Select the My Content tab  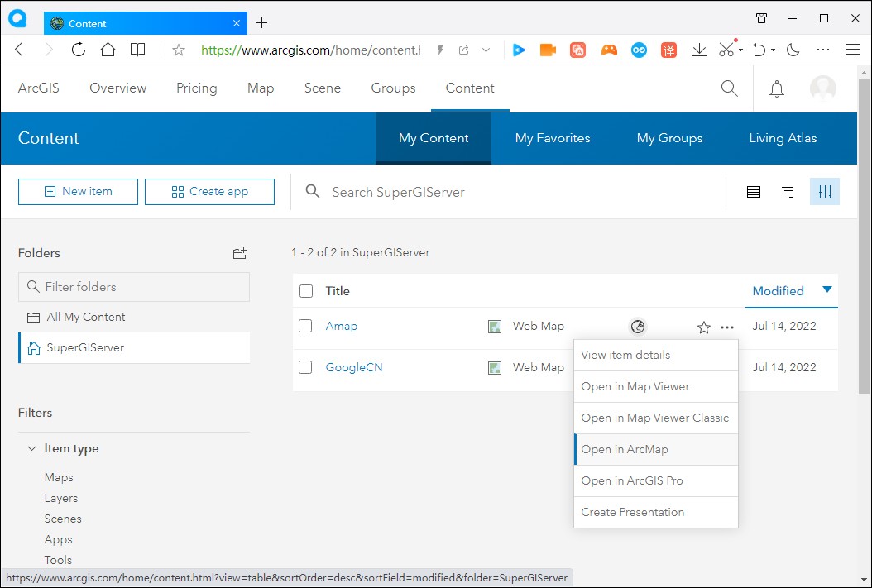[434, 138]
